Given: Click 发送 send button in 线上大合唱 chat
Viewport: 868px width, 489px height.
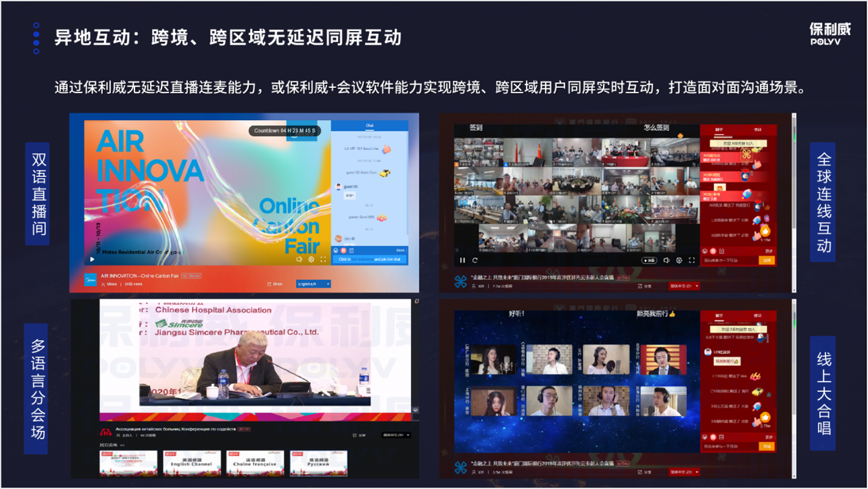Looking at the screenshot, I should (x=767, y=446).
